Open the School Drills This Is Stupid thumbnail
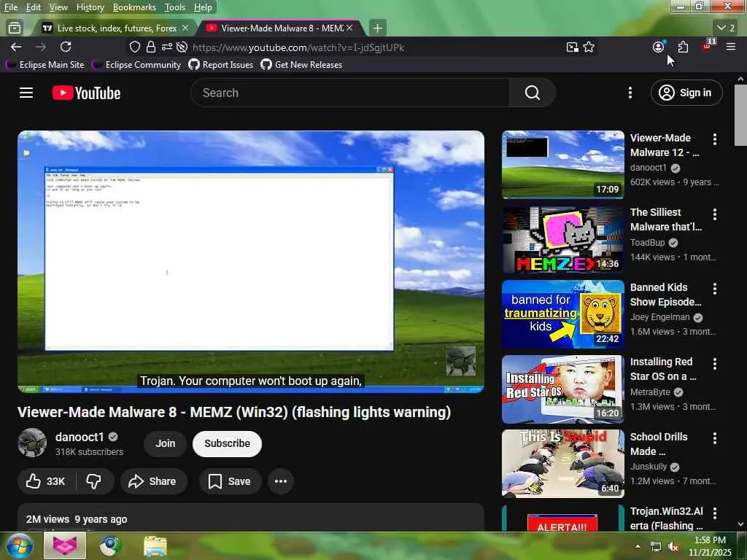 pyautogui.click(x=562, y=464)
